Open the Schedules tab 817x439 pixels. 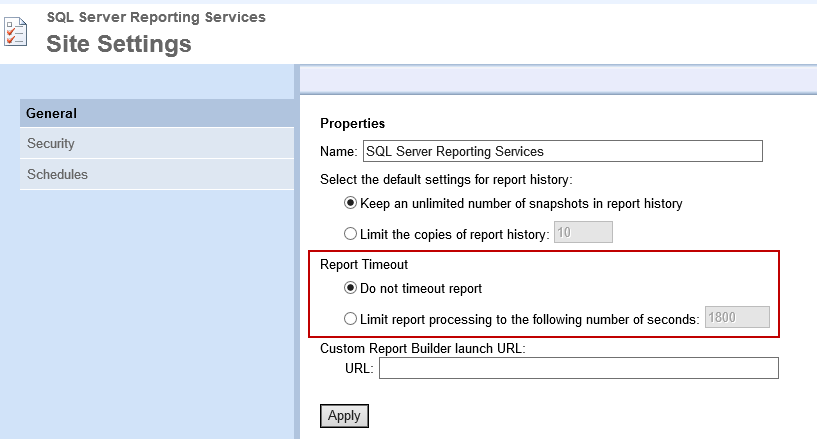(157, 174)
